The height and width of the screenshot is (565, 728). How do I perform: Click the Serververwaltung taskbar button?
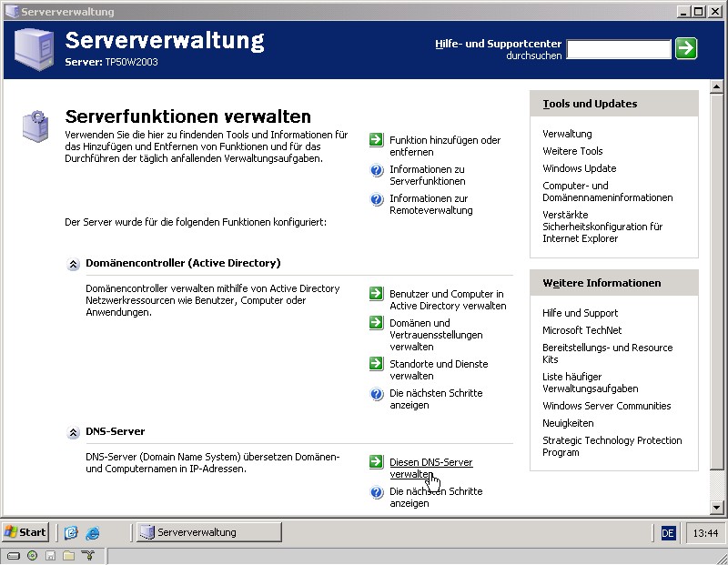[209, 532]
